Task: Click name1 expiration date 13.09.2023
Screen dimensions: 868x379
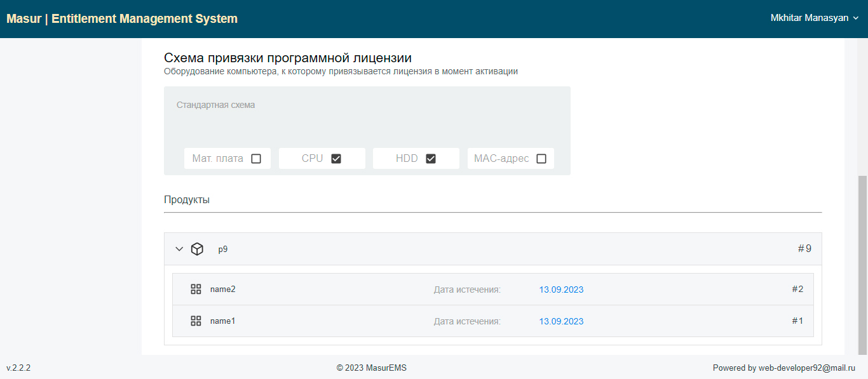Action: (x=561, y=321)
